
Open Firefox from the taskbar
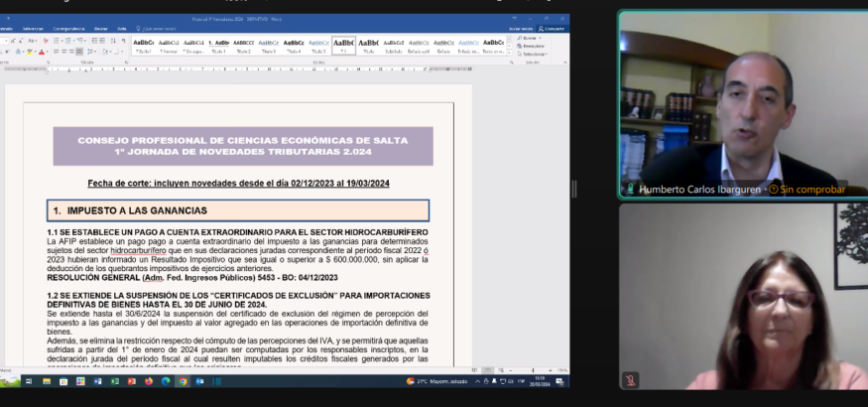pyautogui.click(x=149, y=381)
